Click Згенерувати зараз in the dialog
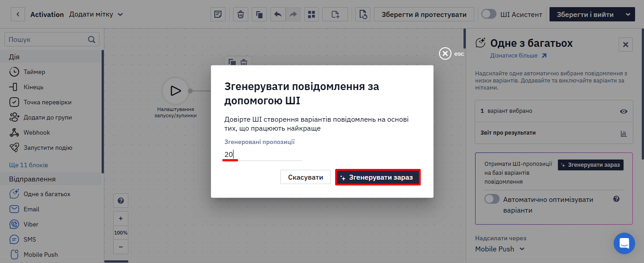The height and width of the screenshot is (263, 644). (x=377, y=177)
